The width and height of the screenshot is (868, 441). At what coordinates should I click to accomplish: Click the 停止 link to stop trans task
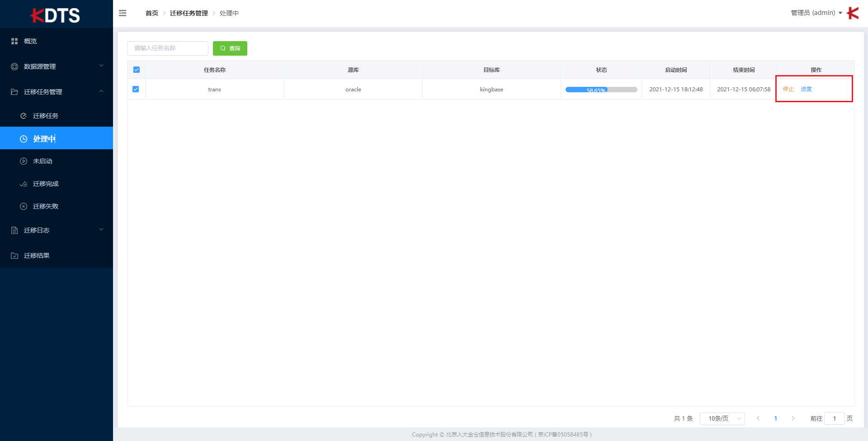point(788,89)
